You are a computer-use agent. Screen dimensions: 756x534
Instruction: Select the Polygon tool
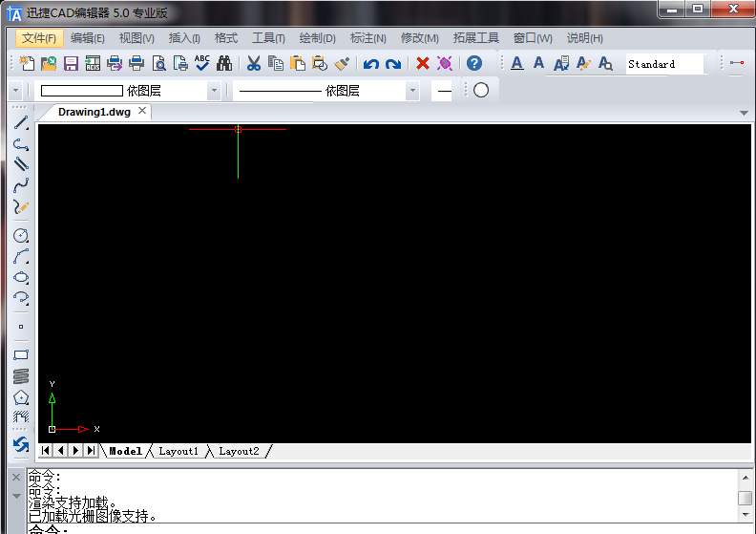tap(21, 397)
